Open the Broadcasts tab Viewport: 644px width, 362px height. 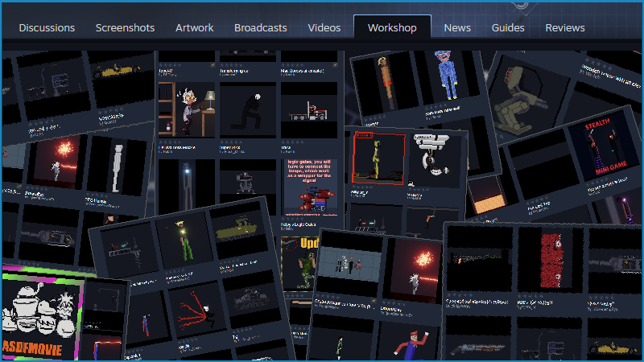click(261, 28)
